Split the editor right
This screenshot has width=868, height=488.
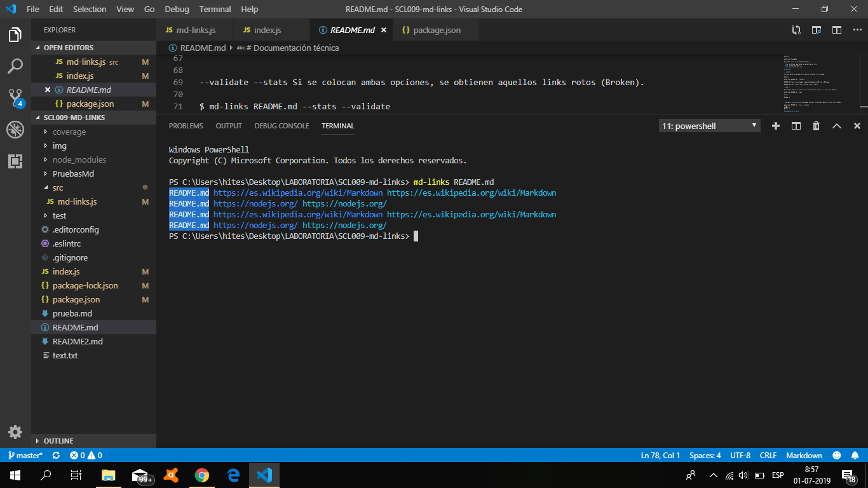click(x=837, y=30)
